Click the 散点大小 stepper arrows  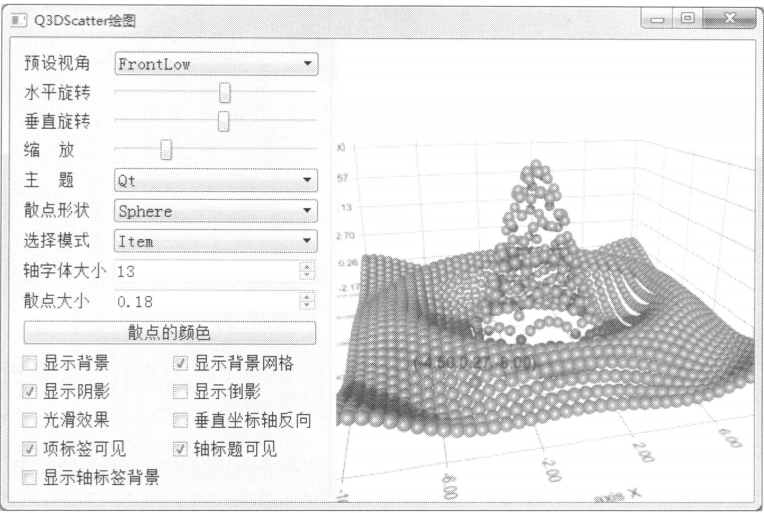[308, 301]
